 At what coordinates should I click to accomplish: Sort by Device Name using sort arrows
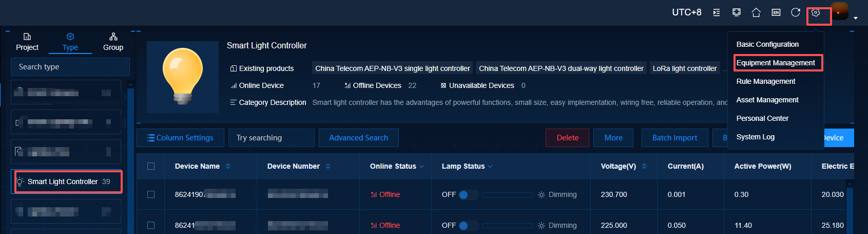(228, 166)
